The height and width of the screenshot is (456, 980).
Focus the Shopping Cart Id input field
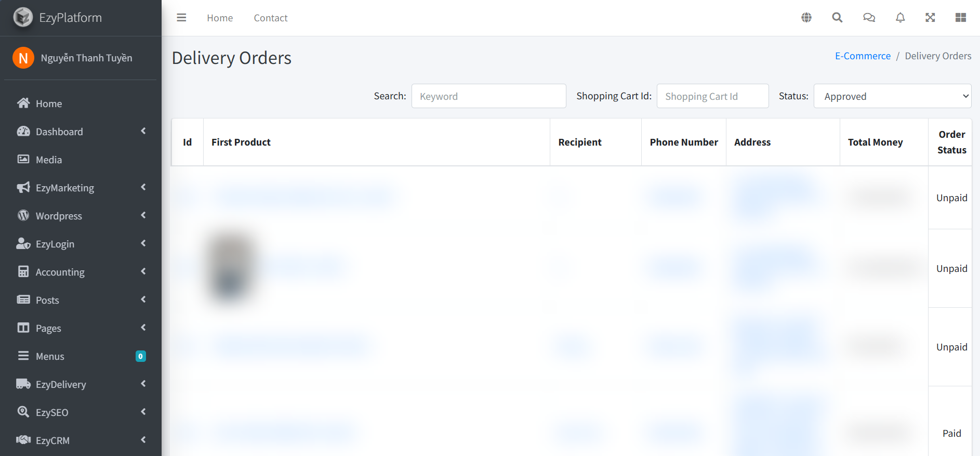(713, 96)
